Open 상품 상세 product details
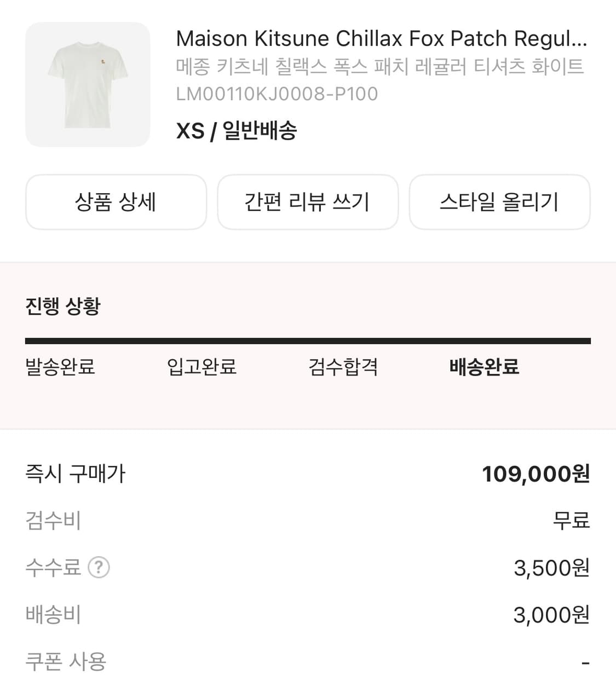 point(116,202)
